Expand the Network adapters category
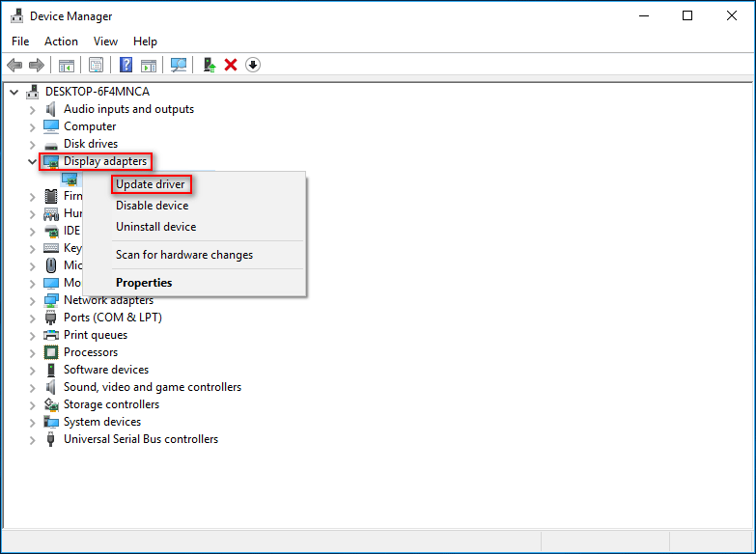Image resolution: width=756 pixels, height=554 pixels. (32, 301)
